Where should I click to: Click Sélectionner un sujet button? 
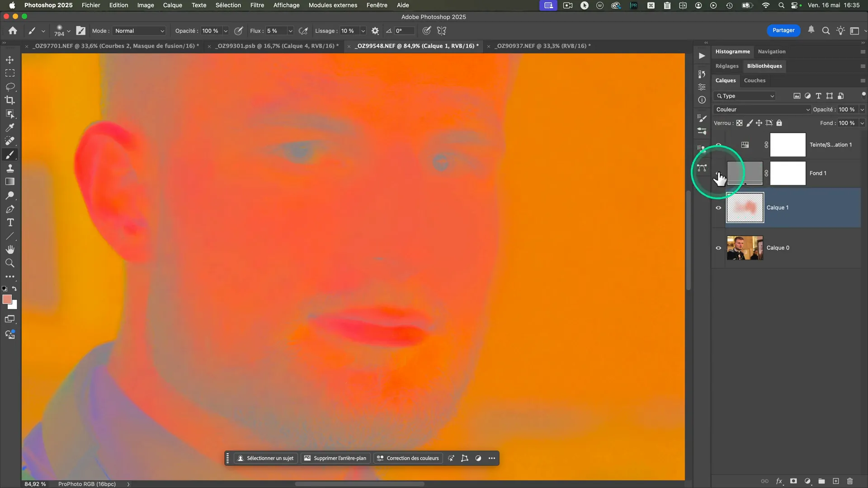(x=265, y=458)
